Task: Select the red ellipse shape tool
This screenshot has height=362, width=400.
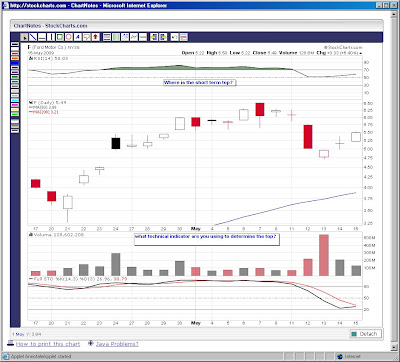Action: point(69,37)
